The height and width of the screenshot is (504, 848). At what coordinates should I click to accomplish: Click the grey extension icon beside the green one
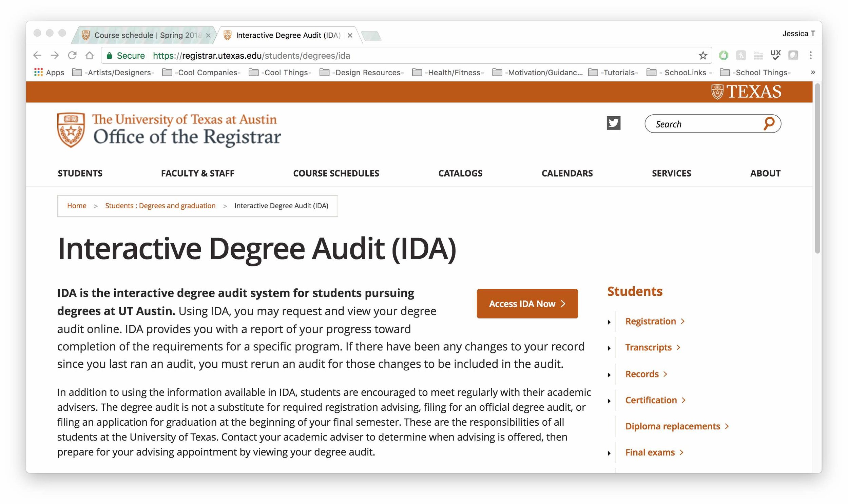[x=741, y=55]
